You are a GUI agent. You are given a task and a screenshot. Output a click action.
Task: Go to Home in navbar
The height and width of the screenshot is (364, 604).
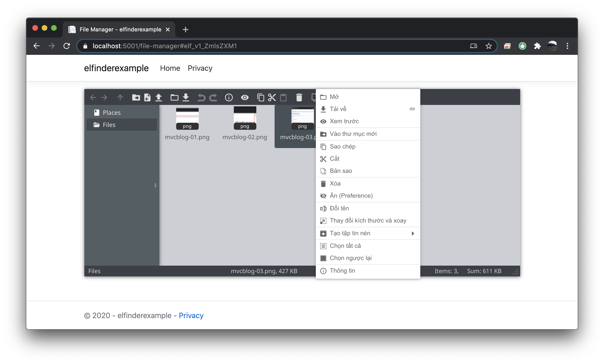click(170, 68)
